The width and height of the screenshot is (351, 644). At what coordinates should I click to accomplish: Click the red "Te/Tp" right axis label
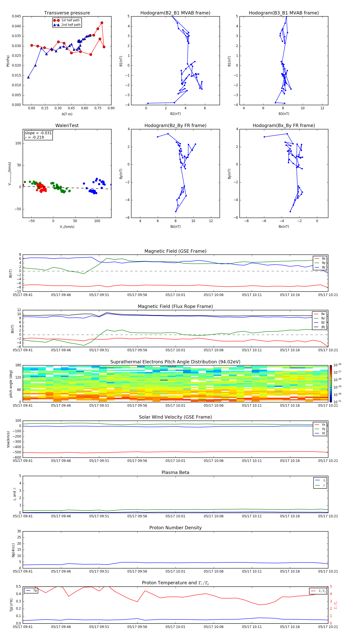(x=336, y=605)
